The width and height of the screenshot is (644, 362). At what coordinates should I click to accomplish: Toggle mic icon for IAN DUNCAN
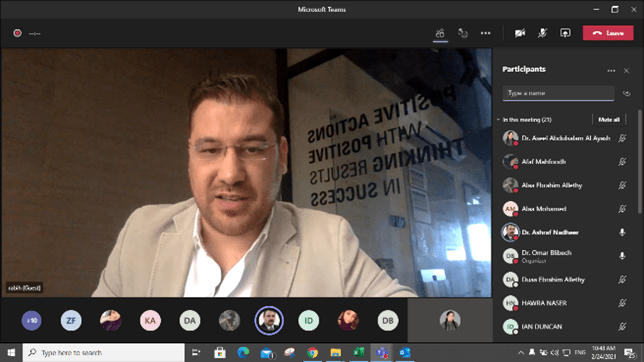pos(622,327)
